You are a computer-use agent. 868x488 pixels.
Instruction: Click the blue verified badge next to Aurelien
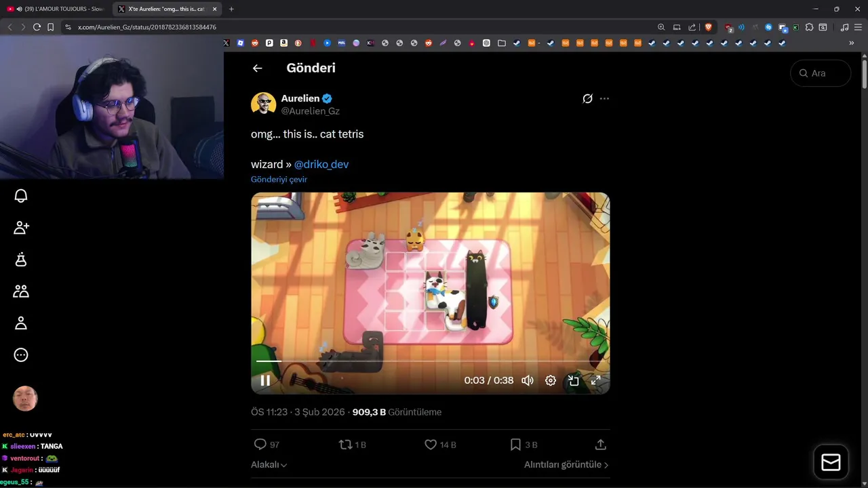click(x=327, y=98)
